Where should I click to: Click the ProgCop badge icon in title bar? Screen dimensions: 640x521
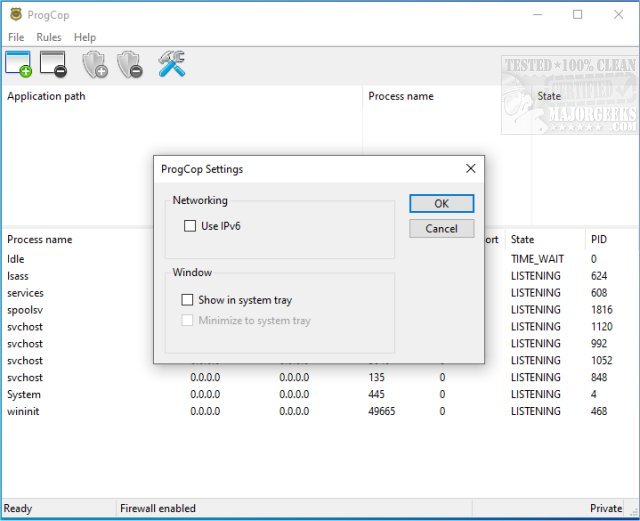click(x=16, y=14)
